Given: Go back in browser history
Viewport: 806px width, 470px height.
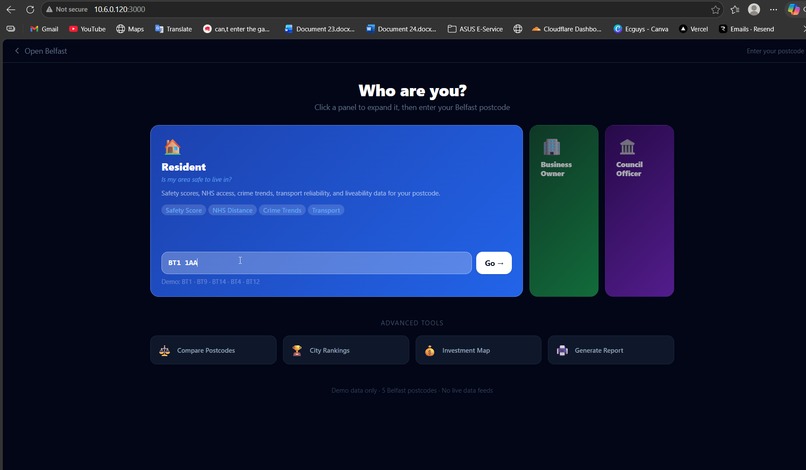Looking at the screenshot, I should point(10,9).
